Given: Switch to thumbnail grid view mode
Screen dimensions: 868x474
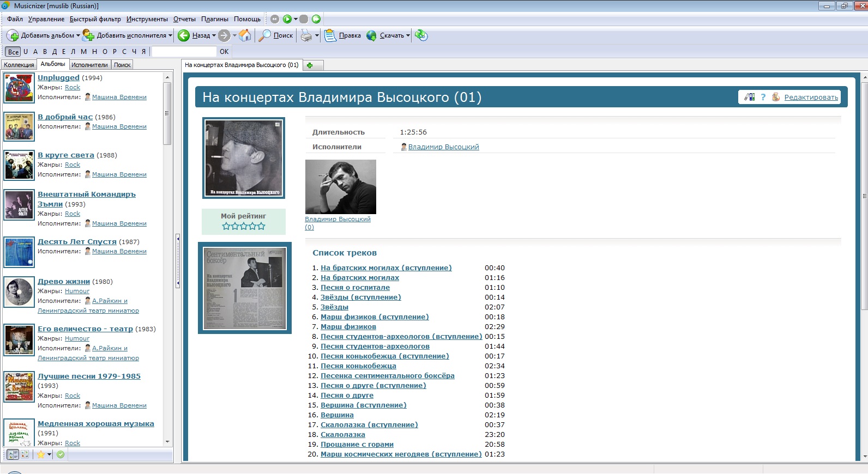Looking at the screenshot, I should pos(25,454).
